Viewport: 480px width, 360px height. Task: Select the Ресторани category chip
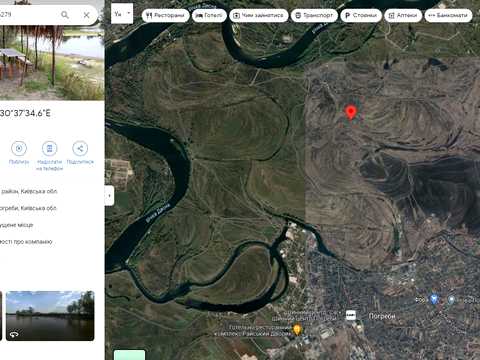165,15
